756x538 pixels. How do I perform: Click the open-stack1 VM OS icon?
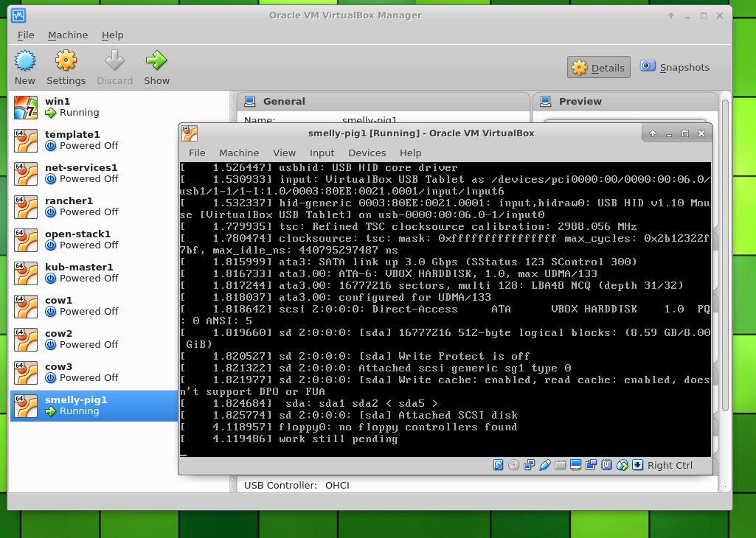tap(26, 240)
